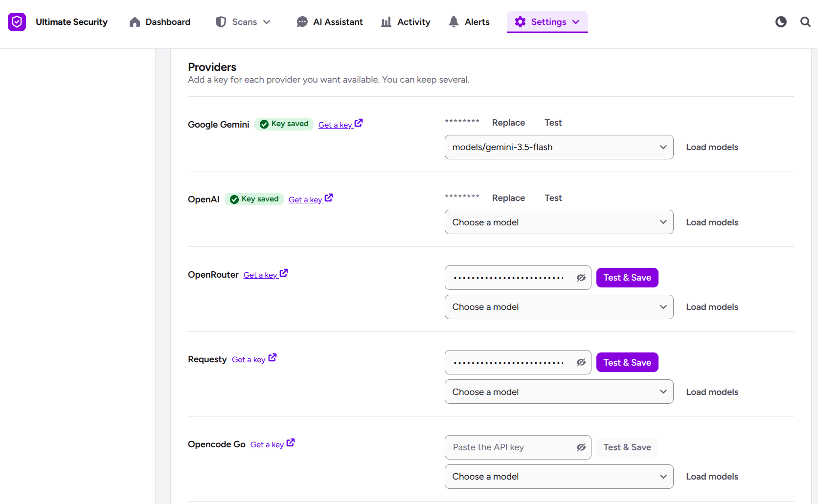Click external link icon beside Requesty
The height and width of the screenshot is (504, 818).
point(273,358)
